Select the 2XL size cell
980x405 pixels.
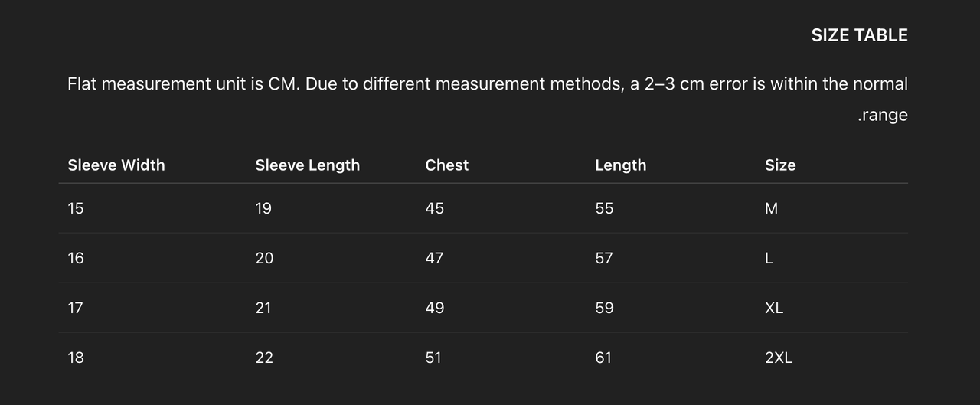pyautogui.click(x=778, y=358)
